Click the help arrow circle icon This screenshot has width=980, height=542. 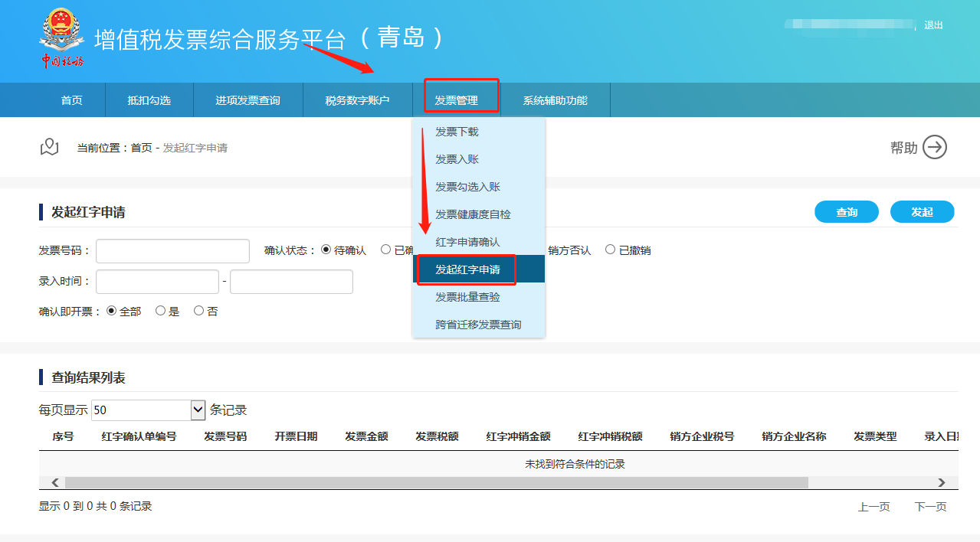coord(934,147)
